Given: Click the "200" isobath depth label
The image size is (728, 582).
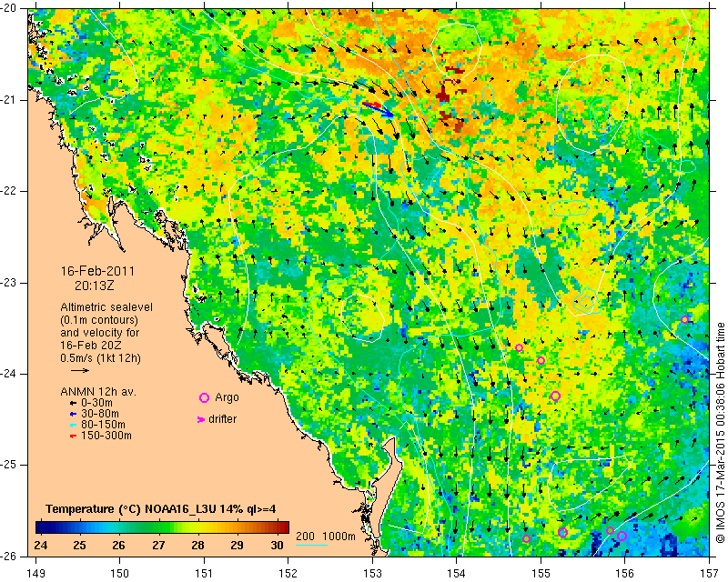Looking at the screenshot, I should coord(305,537).
